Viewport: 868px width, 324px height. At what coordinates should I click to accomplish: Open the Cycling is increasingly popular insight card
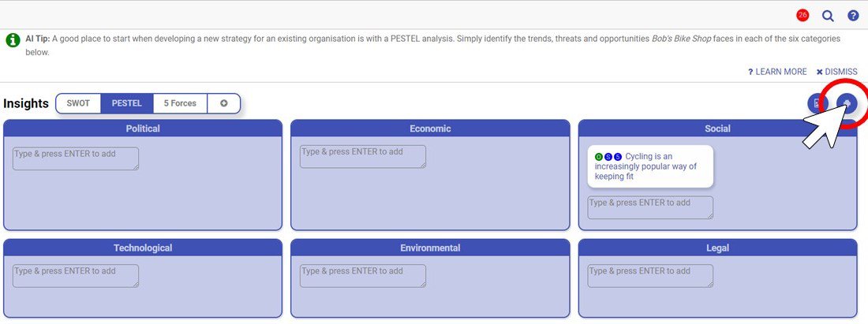pos(650,166)
